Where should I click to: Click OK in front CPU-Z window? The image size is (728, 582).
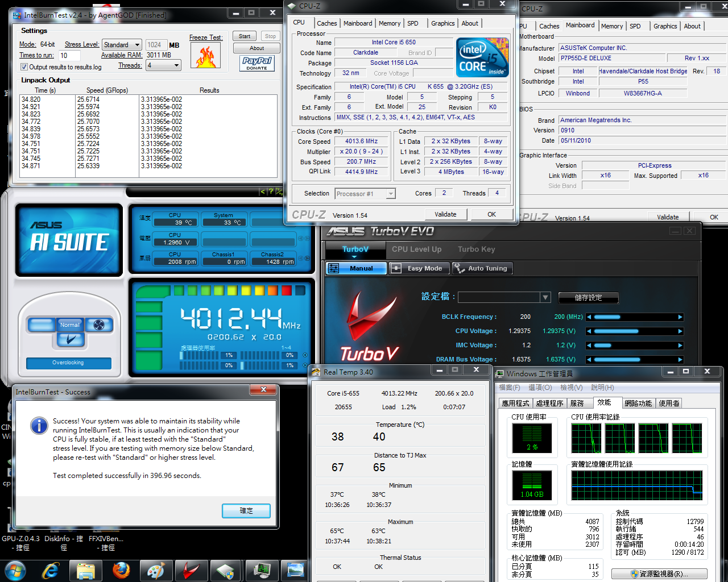[x=492, y=214]
